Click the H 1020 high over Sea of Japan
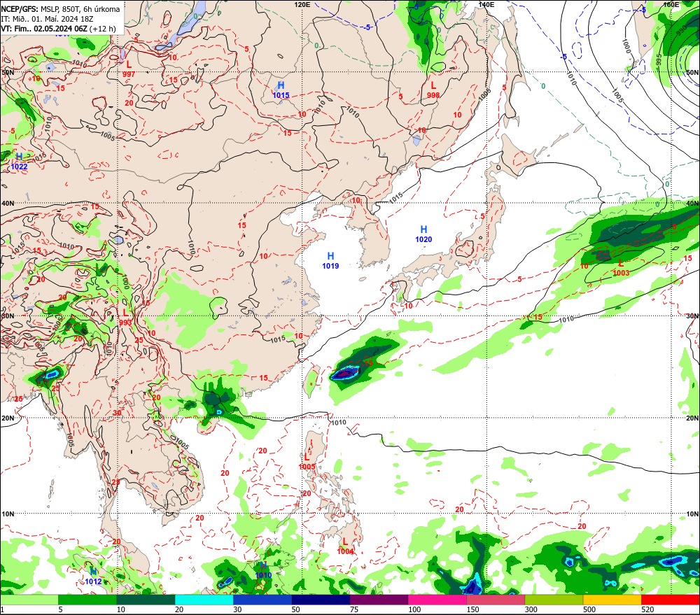Viewport: 700px width, 615px height. pyautogui.click(x=423, y=234)
